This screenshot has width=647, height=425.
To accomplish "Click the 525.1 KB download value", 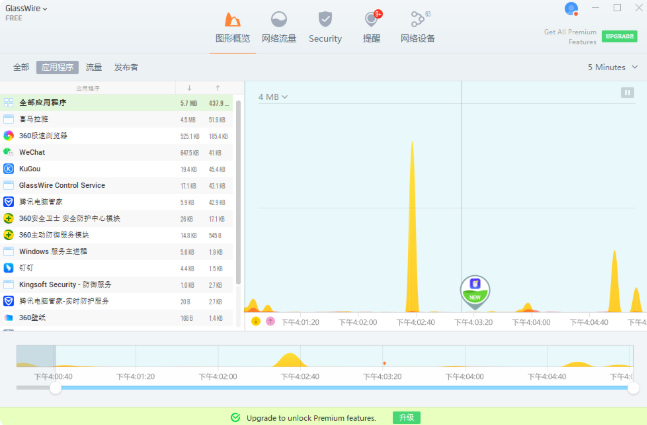I will point(190,136).
